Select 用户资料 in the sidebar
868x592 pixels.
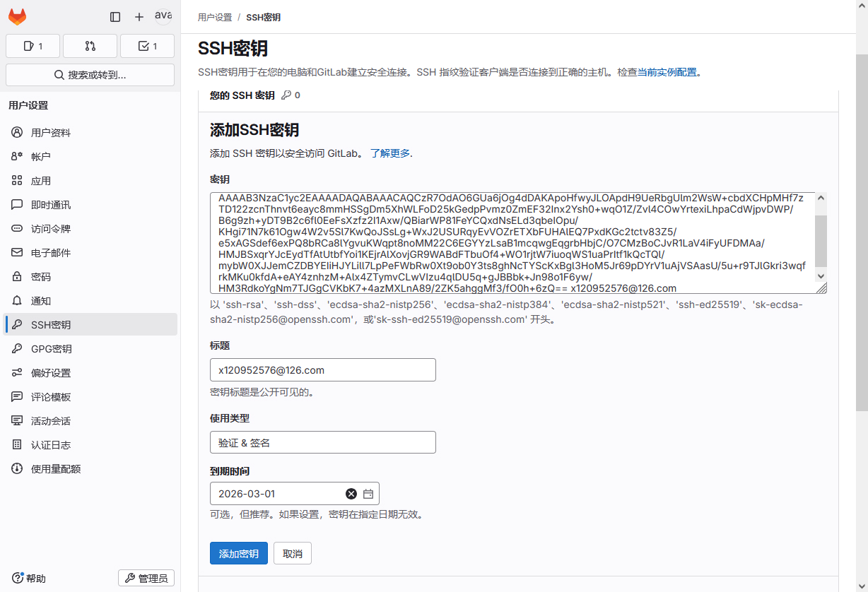coord(51,133)
